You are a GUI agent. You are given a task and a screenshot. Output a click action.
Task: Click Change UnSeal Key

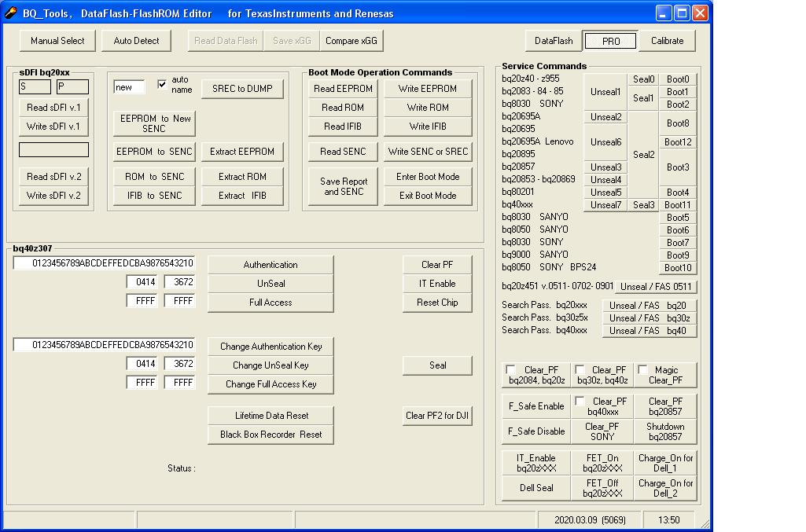click(x=271, y=365)
